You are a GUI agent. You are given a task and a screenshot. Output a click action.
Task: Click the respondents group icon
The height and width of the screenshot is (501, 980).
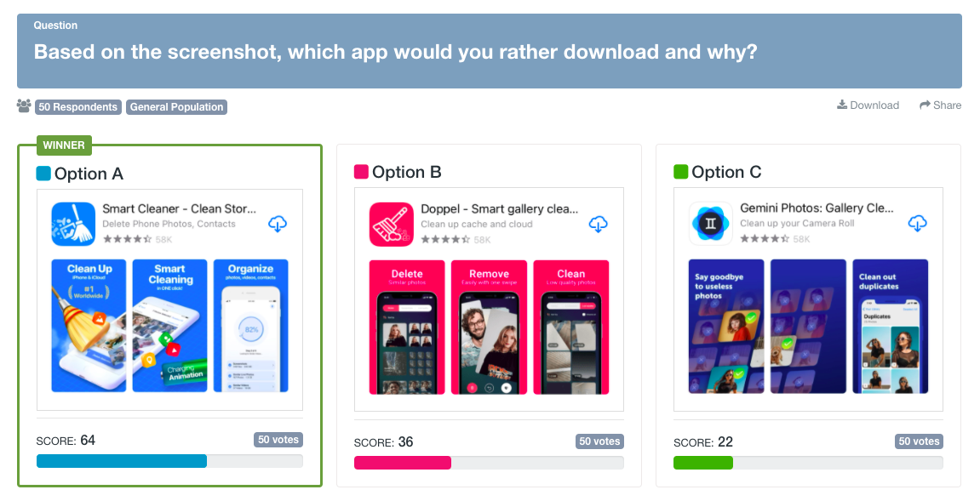24,106
